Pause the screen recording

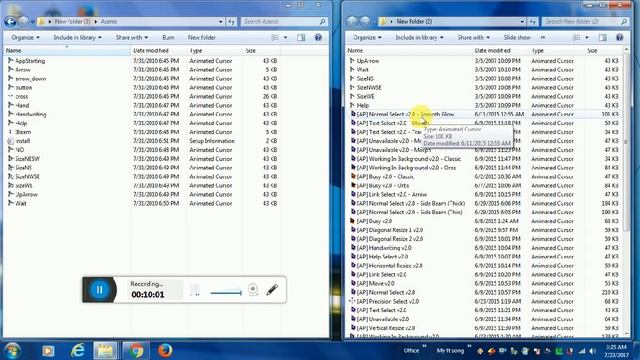[99, 290]
